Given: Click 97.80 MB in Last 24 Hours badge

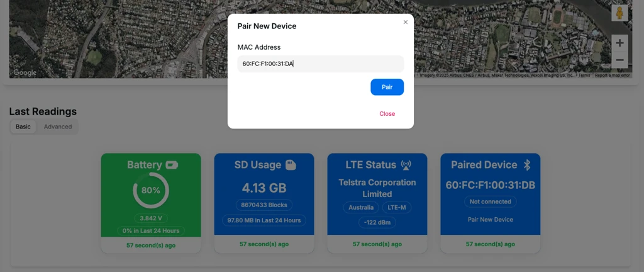Looking at the screenshot, I should click(x=264, y=220).
